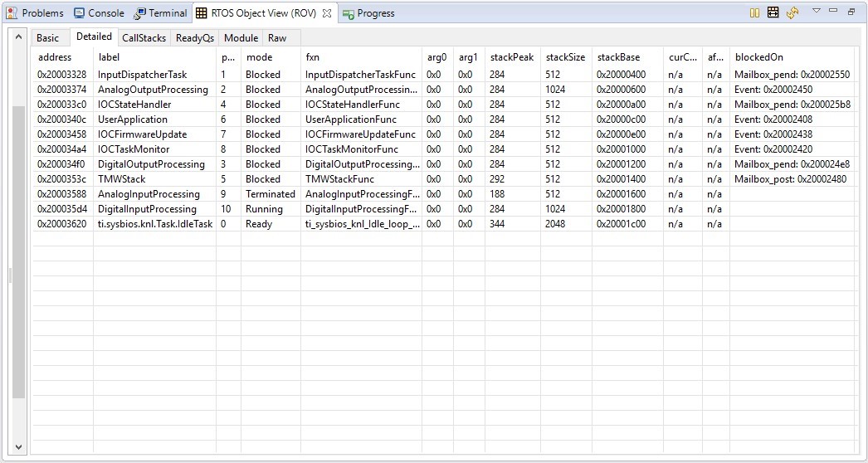This screenshot has height=463, width=868.
Task: Click the IOCStateHandlerFunc fxn cell
Action: 362,104
